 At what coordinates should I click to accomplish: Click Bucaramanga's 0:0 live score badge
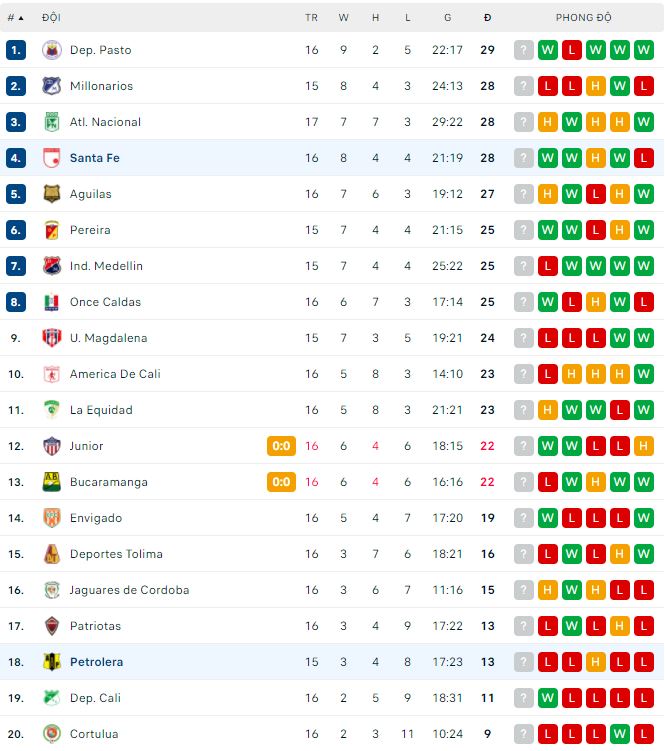281,482
